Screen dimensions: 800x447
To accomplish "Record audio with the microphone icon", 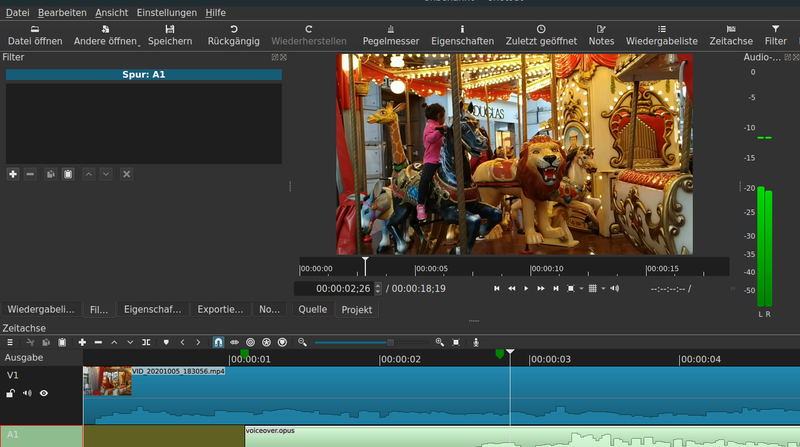I will point(476,342).
